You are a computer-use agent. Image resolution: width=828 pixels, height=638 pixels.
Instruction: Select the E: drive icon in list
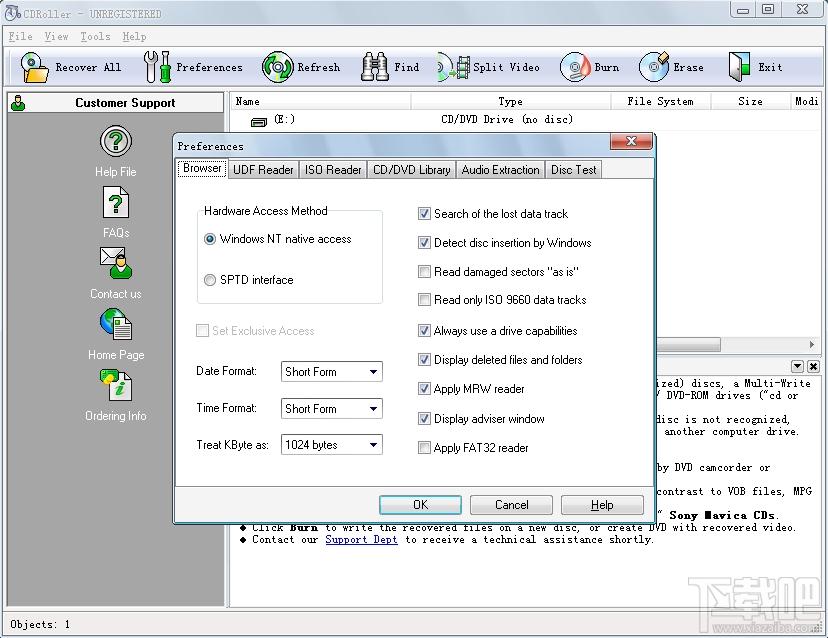[x=259, y=122]
